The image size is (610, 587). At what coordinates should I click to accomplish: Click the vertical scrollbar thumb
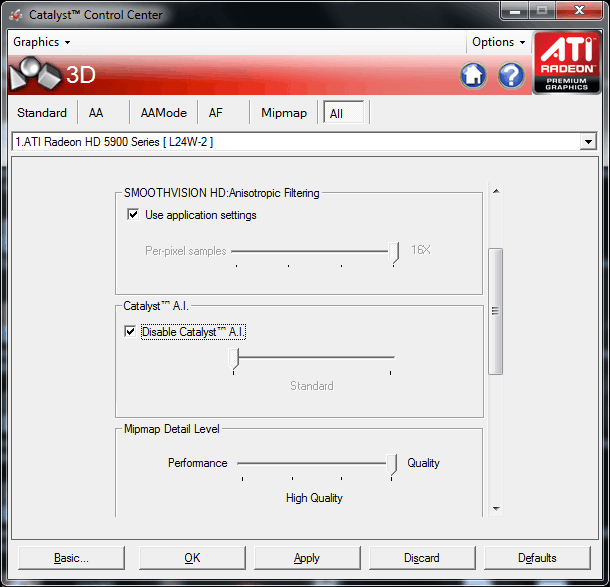(496, 311)
